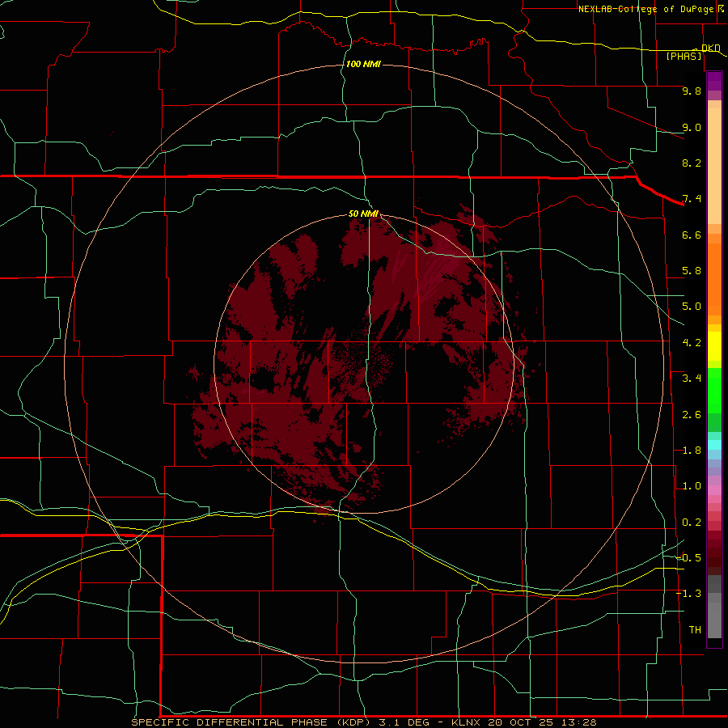The height and width of the screenshot is (728, 728).
Task: Click the 4.2 color scale value
Action: (x=692, y=343)
